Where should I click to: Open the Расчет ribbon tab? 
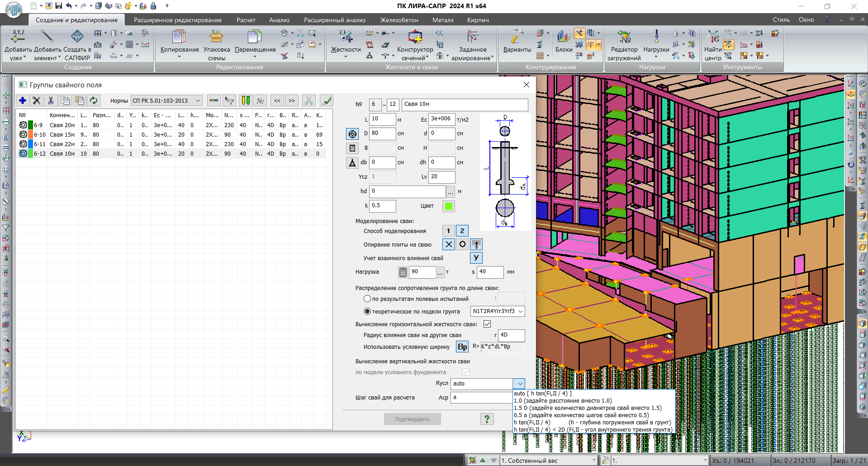(x=246, y=20)
